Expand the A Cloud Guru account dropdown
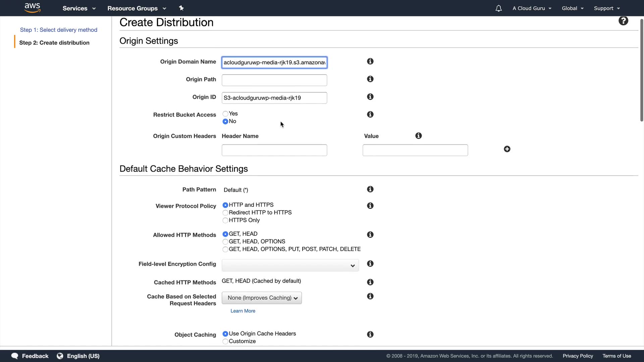 [532, 8]
